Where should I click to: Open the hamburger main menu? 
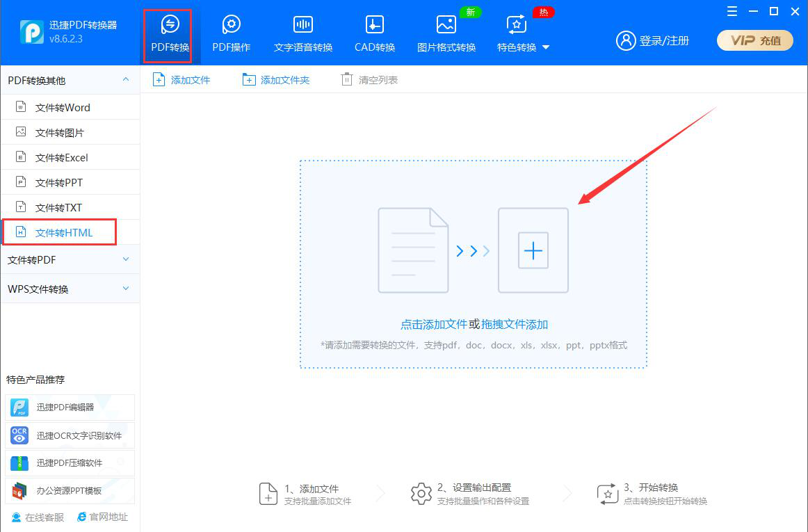click(x=732, y=11)
